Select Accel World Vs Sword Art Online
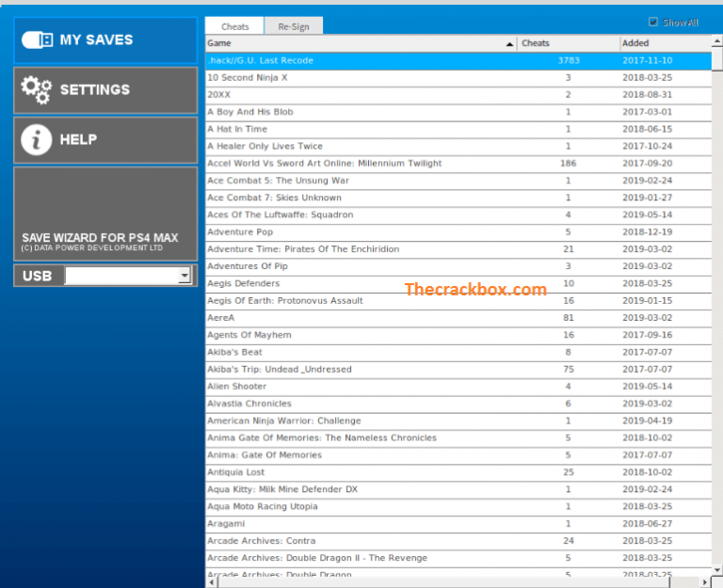 (458, 163)
